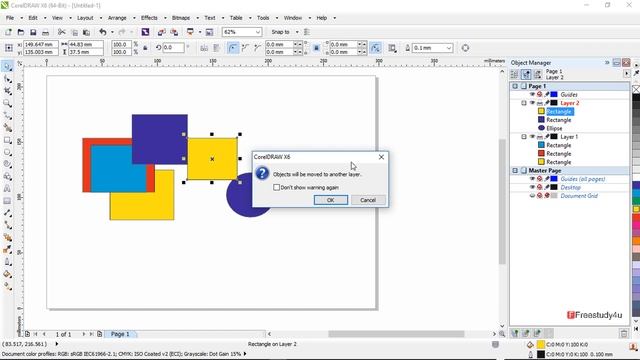Open the Tools menu
This screenshot has height=360, width=640.
click(263, 18)
